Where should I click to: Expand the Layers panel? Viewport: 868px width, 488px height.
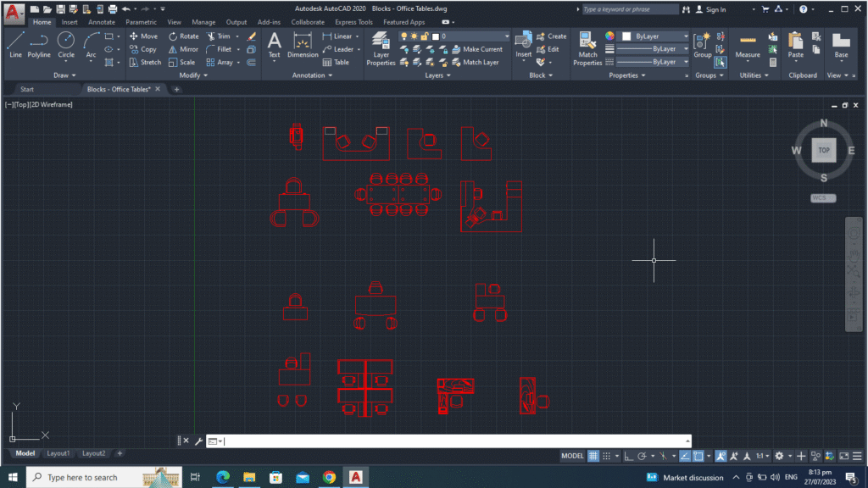pyautogui.click(x=437, y=75)
